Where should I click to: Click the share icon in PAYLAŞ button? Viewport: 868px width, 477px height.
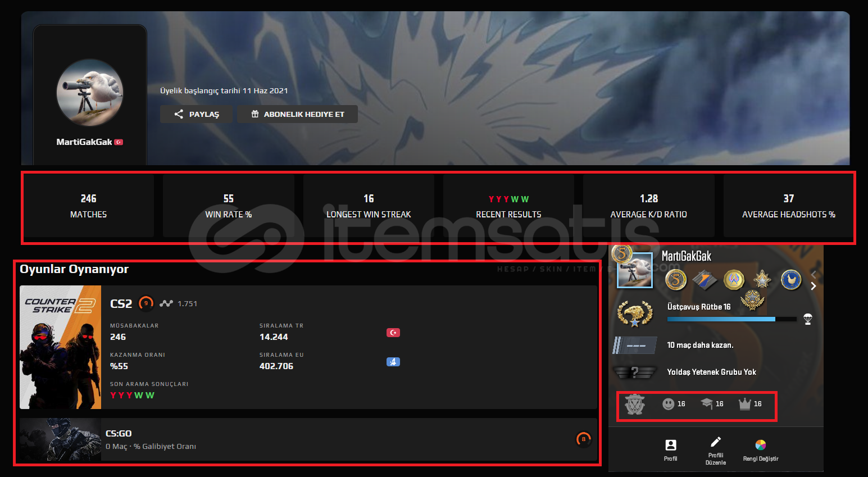179,114
